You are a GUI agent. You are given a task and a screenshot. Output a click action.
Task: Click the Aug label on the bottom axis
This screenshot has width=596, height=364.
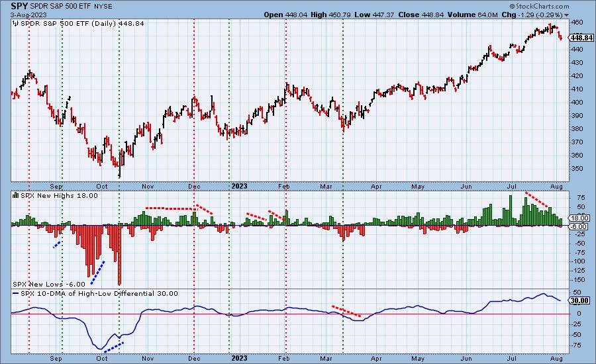coord(556,358)
